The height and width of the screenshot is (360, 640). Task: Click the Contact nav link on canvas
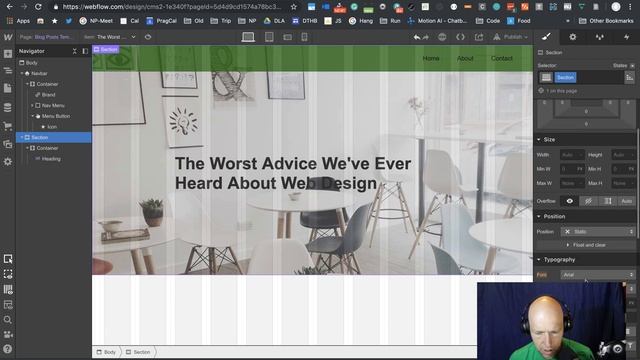502,58
